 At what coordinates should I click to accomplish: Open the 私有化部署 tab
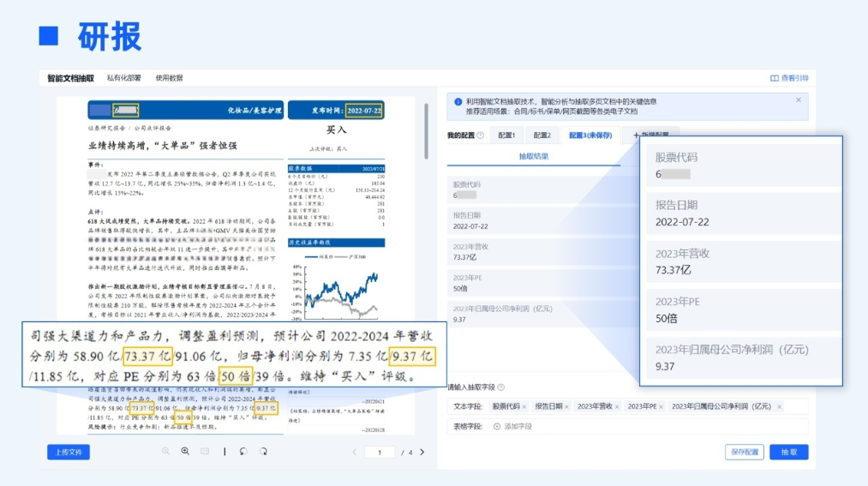click(x=124, y=78)
